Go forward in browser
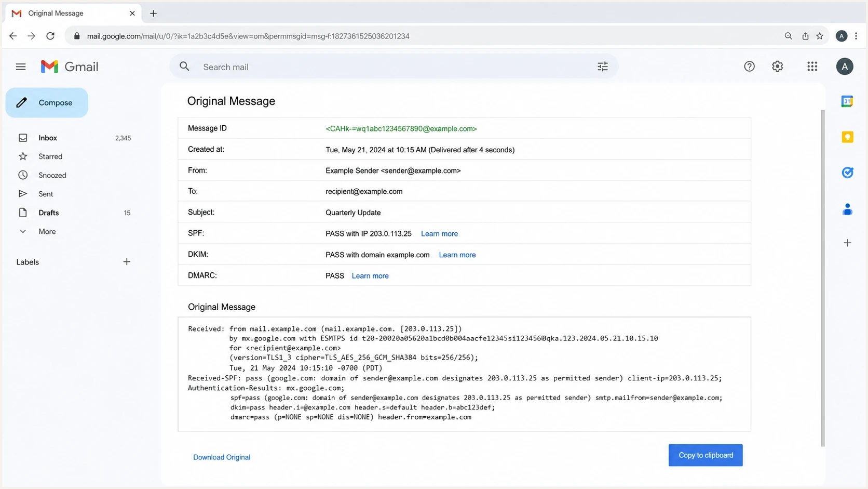This screenshot has width=868, height=489. tap(31, 36)
